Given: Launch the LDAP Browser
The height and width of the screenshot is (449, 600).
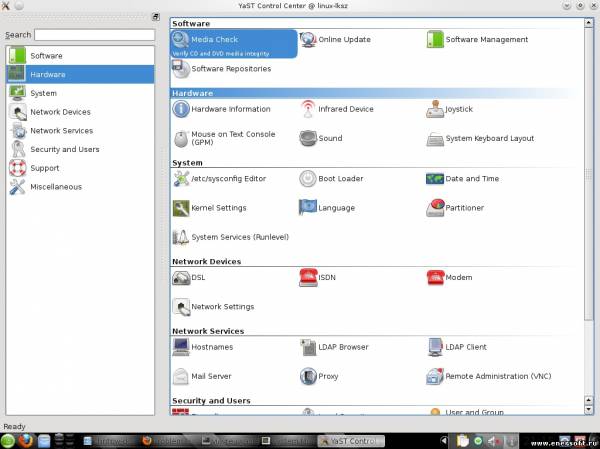Looking at the screenshot, I should 334,347.
